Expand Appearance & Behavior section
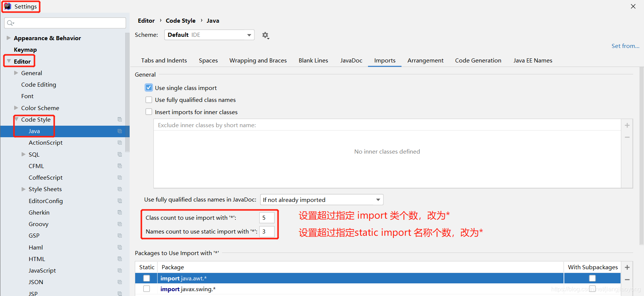 [9, 38]
